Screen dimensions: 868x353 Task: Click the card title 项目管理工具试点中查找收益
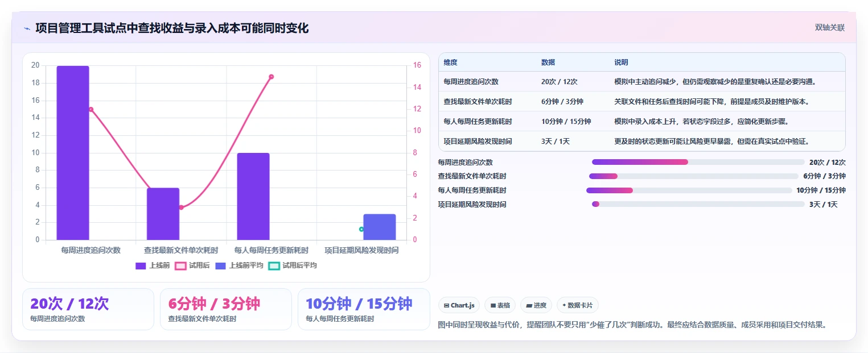click(172, 28)
